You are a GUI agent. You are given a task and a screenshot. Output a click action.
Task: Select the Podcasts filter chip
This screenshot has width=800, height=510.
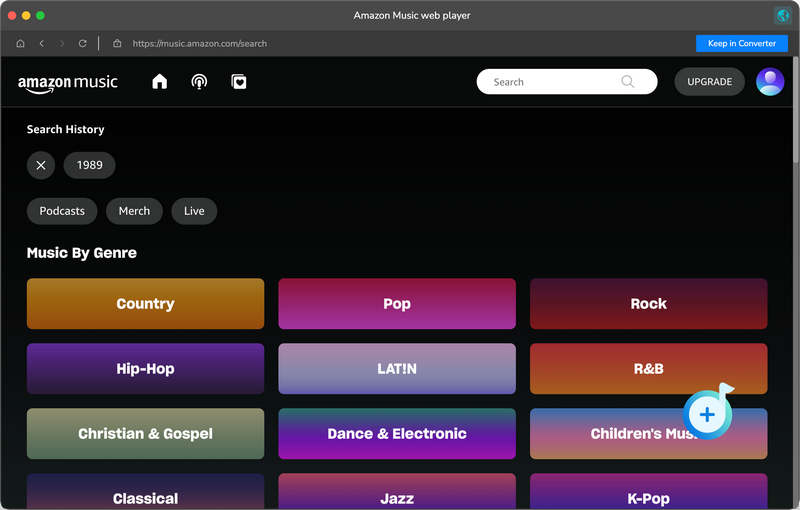pos(62,211)
